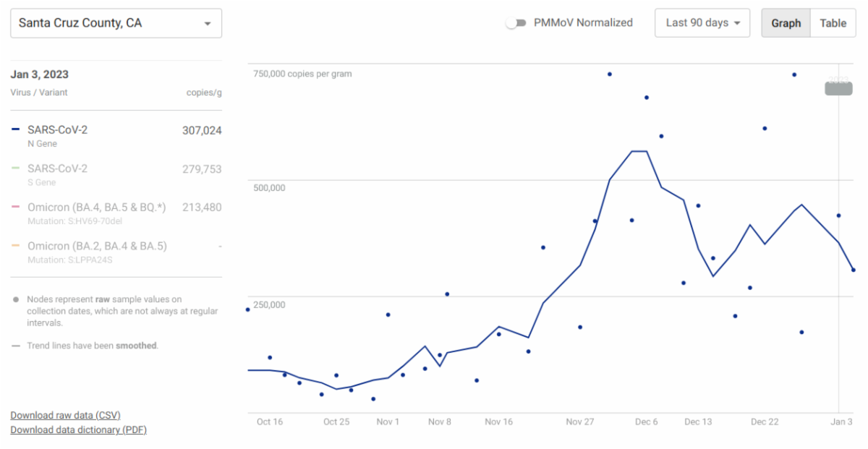Expand the Last 90 days dropdown
Image resolution: width=868 pixels, height=449 pixels.
click(702, 23)
